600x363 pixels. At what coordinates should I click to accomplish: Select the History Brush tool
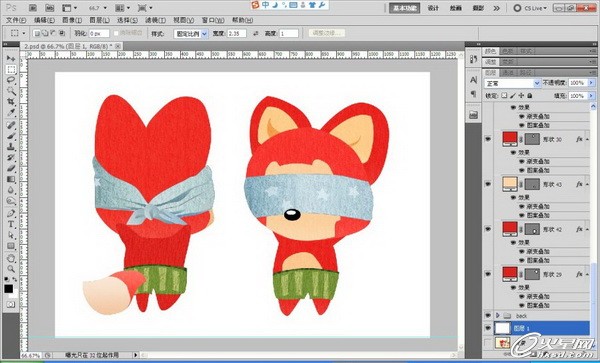pyautogui.click(x=11, y=157)
